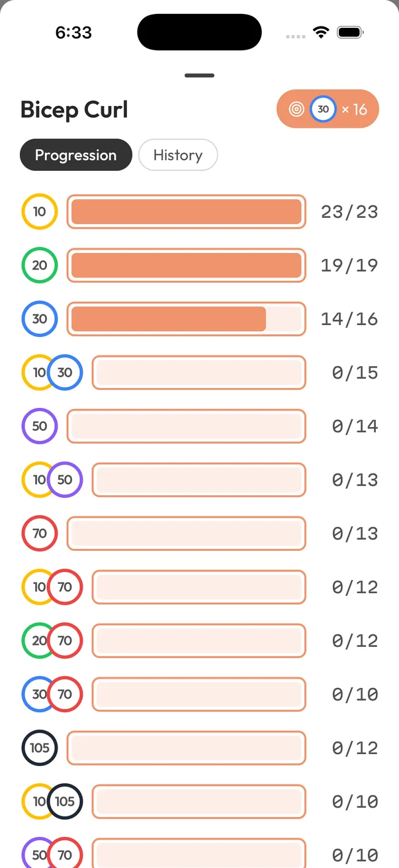The image size is (399, 868).
Task: Tap the empty progress bar for weight 105
Action: click(186, 747)
